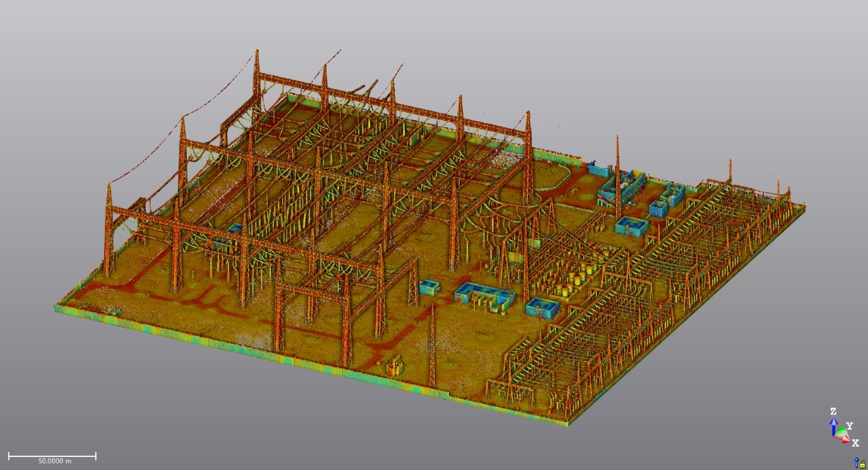Click the white Y axis label
This screenshot has width=868, height=470.
(850, 426)
